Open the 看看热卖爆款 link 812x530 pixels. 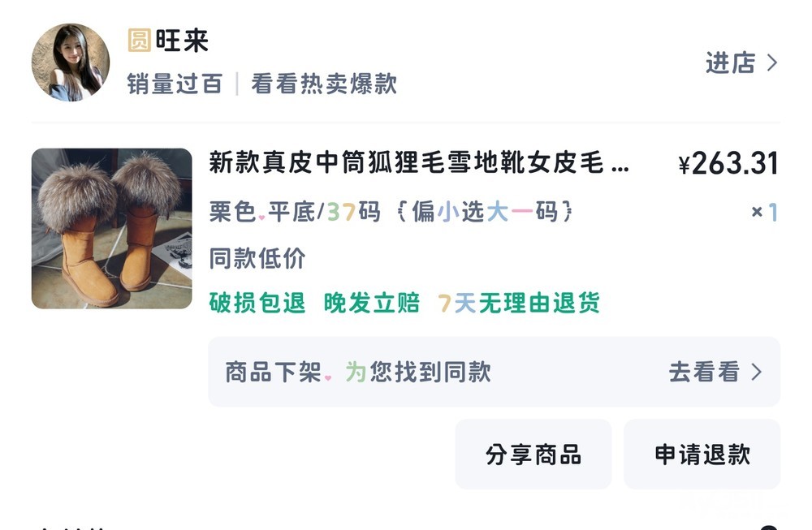pos(323,84)
